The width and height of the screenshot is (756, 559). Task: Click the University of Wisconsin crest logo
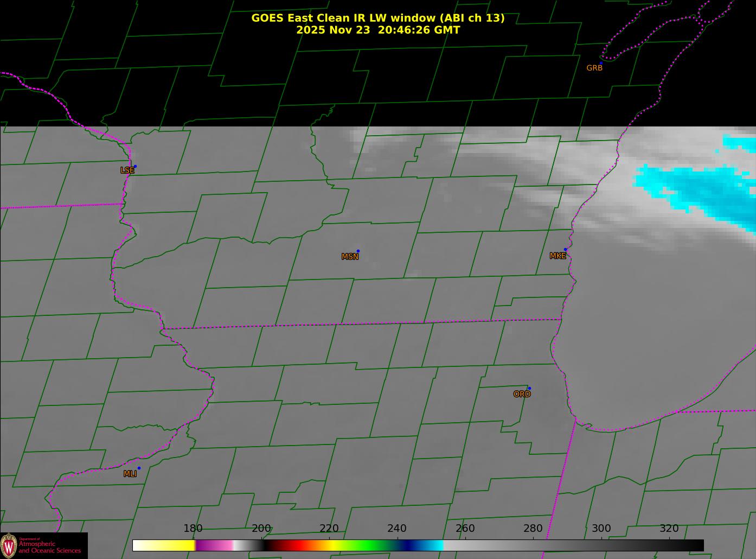(9, 545)
